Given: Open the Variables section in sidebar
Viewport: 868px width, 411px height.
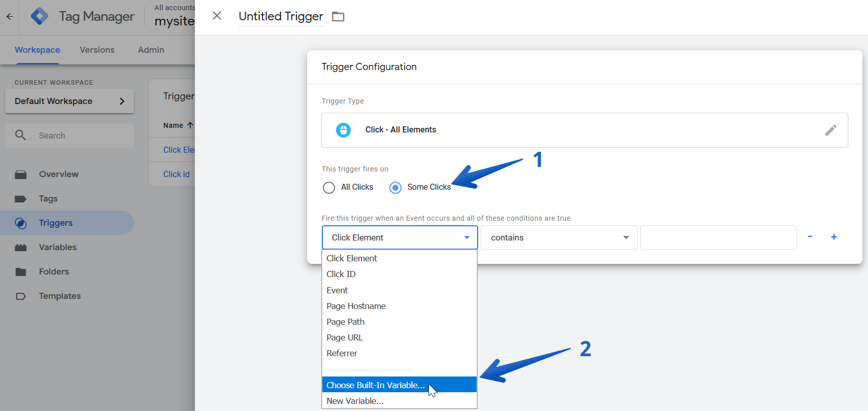Looking at the screenshot, I should (58, 247).
